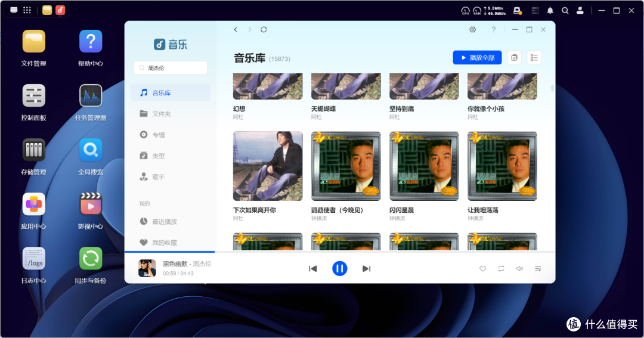Viewport: 644px width, 338px height.
Task: Open the 任务管理器 desktop icon
Action: coord(91,96)
